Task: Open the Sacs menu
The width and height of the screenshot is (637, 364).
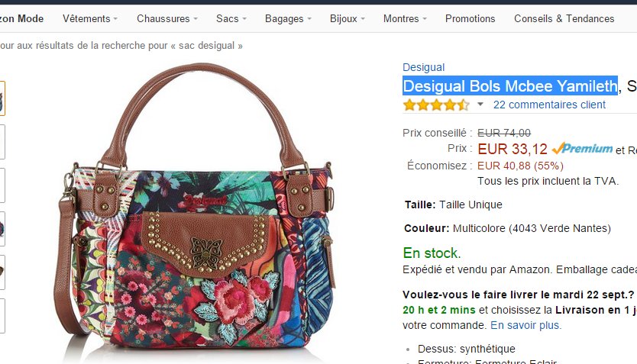Action: coord(231,18)
